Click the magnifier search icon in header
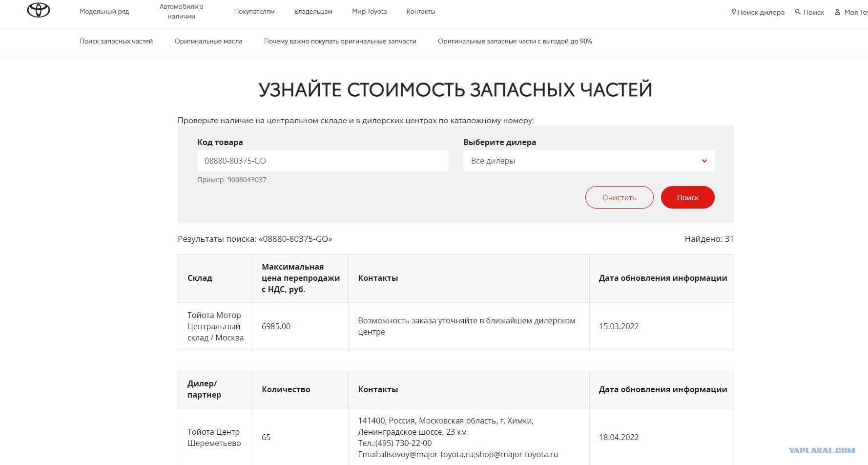The image size is (868, 465). click(x=798, y=12)
